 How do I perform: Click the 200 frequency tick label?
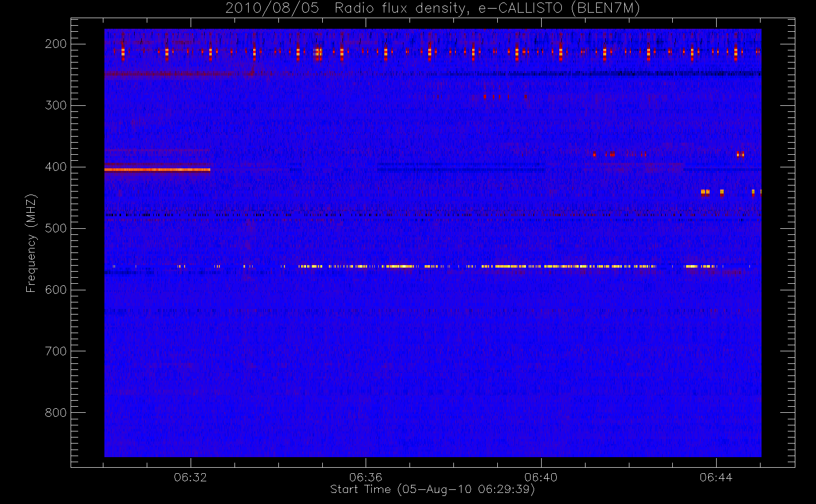pos(56,44)
